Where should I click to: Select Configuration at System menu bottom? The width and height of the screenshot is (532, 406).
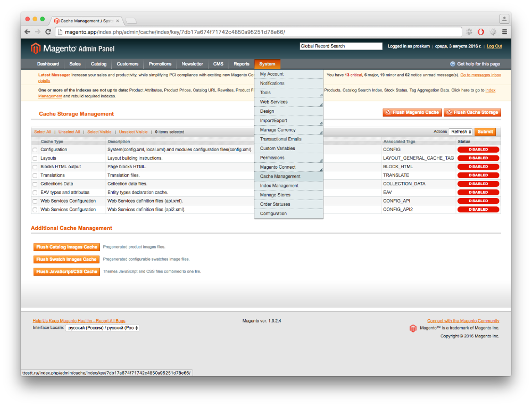click(x=289, y=213)
